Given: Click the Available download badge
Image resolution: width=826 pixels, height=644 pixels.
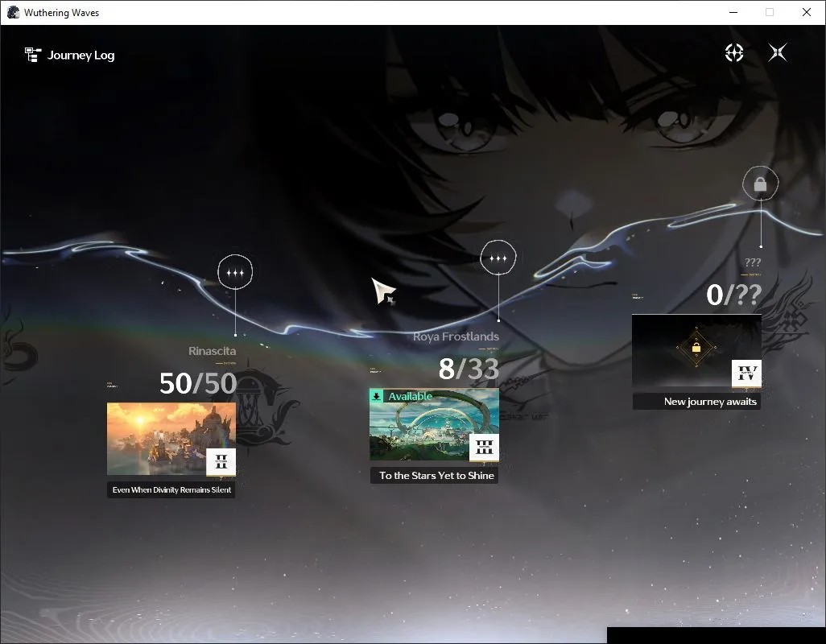Looking at the screenshot, I should click(x=402, y=396).
